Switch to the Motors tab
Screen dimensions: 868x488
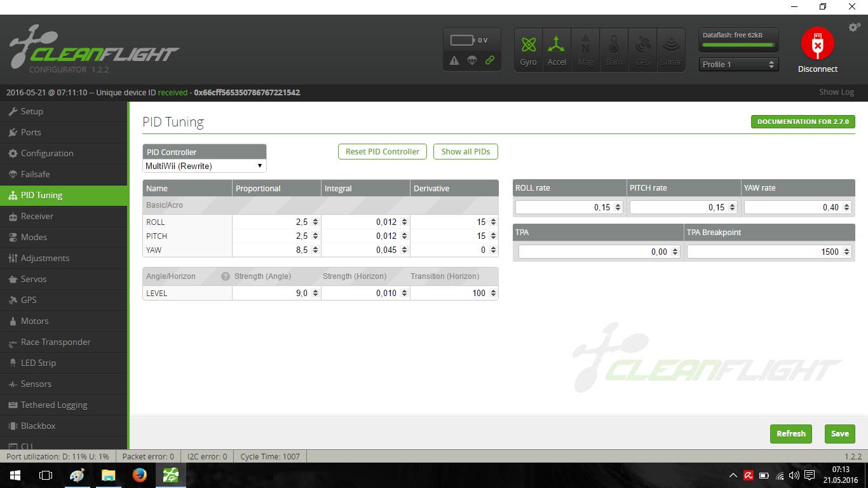pyautogui.click(x=34, y=321)
